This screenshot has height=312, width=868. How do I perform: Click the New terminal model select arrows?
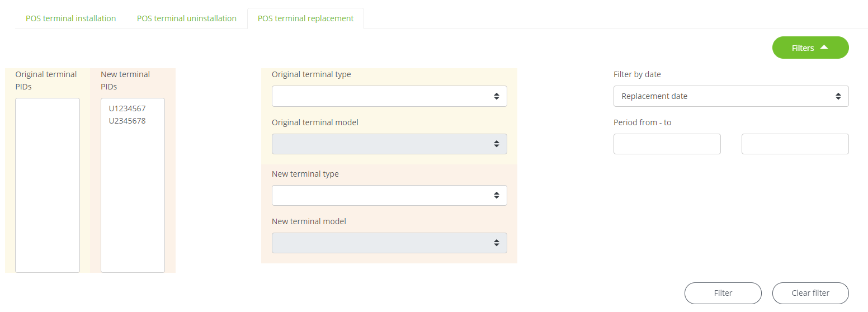pos(496,243)
